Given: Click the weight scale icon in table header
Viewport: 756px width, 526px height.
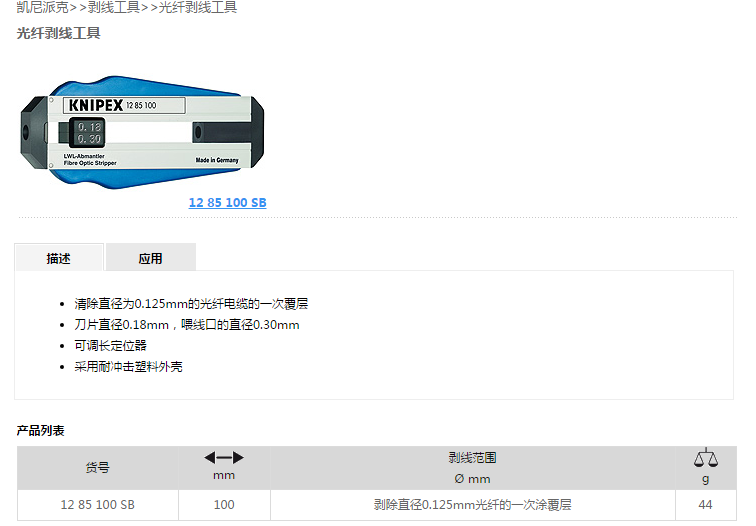Looking at the screenshot, I should pos(705,458).
